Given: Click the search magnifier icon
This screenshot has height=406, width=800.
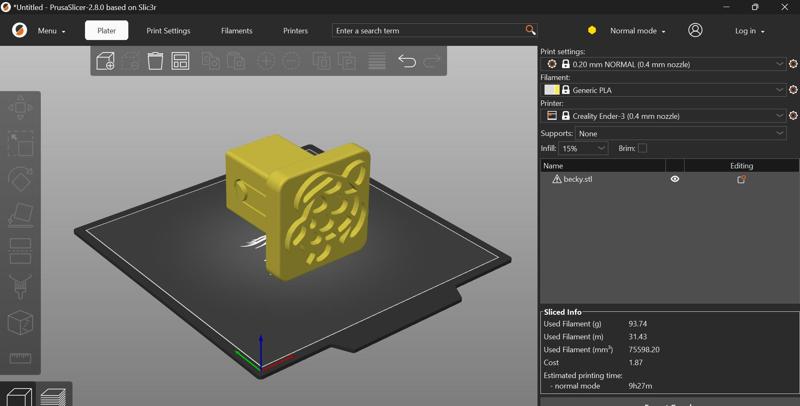Looking at the screenshot, I should (531, 30).
